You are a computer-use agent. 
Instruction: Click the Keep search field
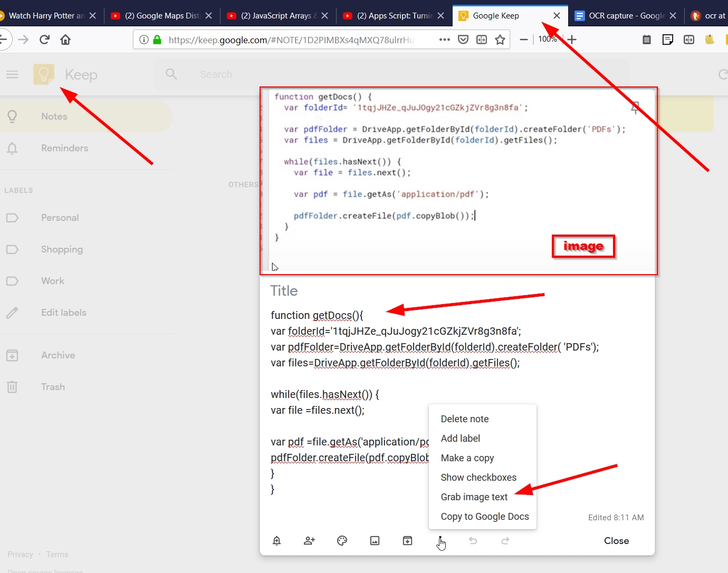369,75
